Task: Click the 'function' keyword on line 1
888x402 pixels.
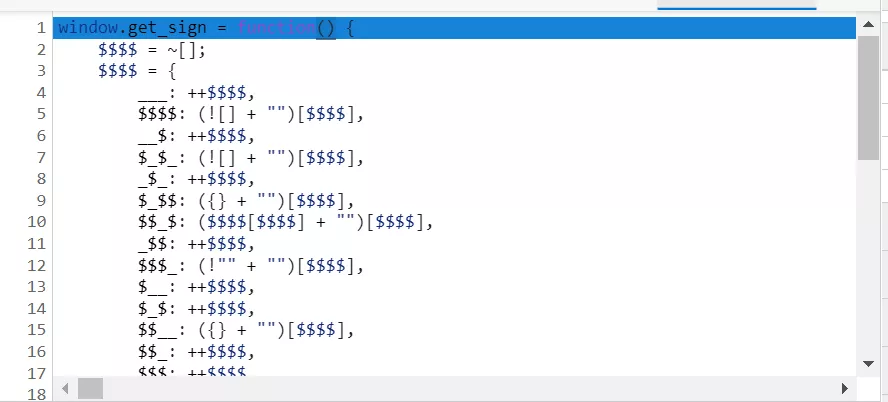Action: 275,28
